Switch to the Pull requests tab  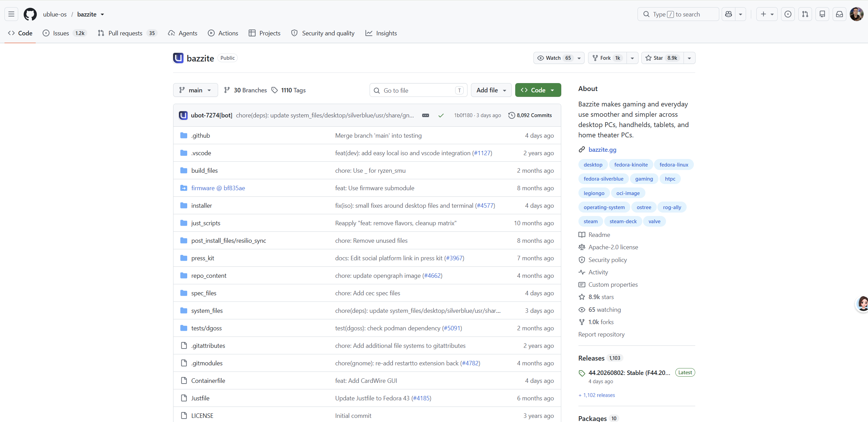(127, 33)
